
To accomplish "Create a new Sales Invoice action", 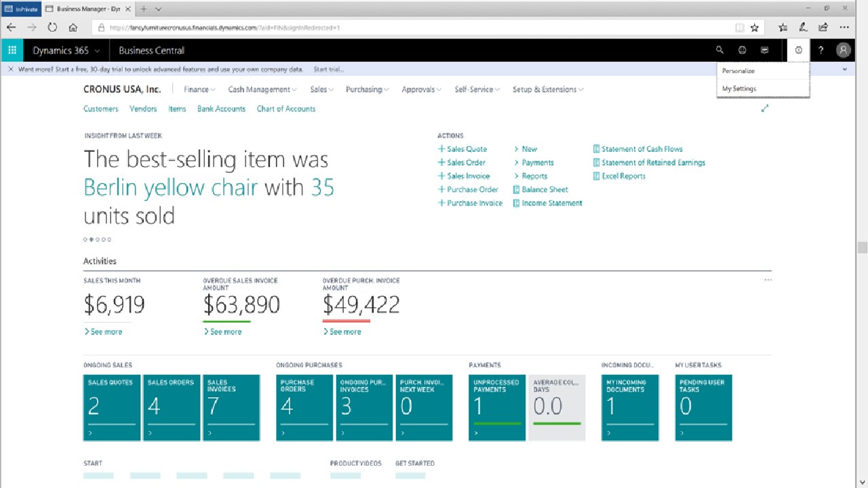I will [x=464, y=176].
